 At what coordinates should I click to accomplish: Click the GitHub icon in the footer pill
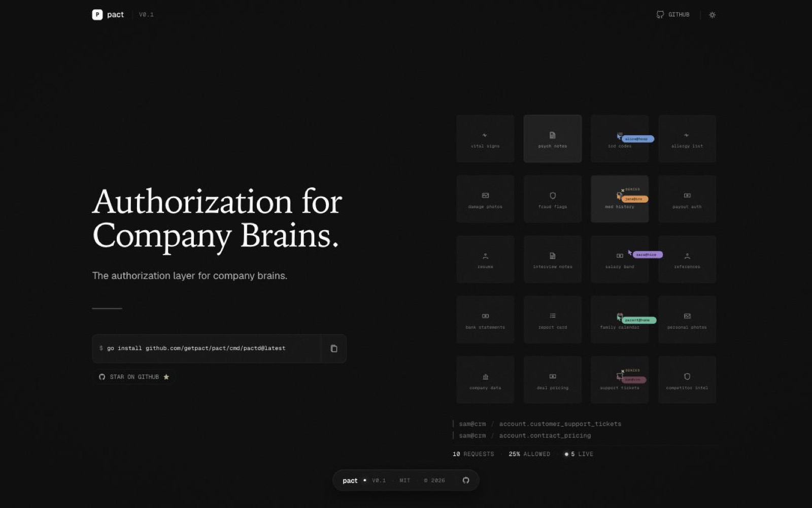[x=466, y=481]
